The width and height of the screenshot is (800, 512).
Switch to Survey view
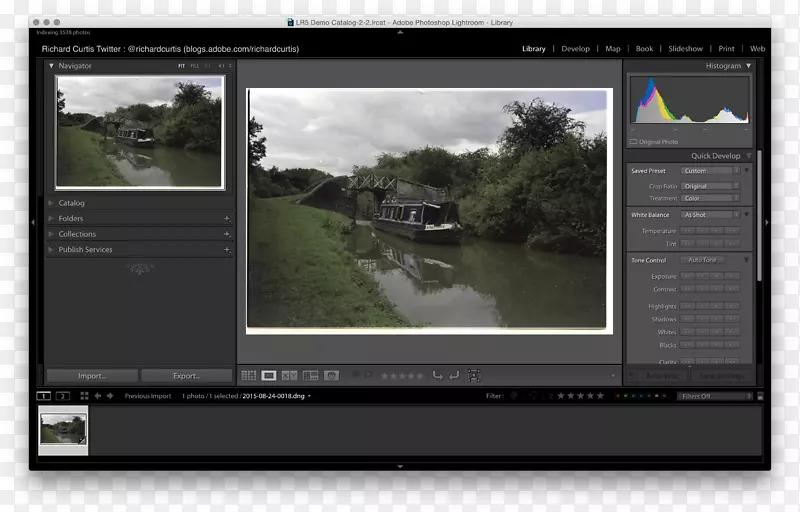coord(310,376)
